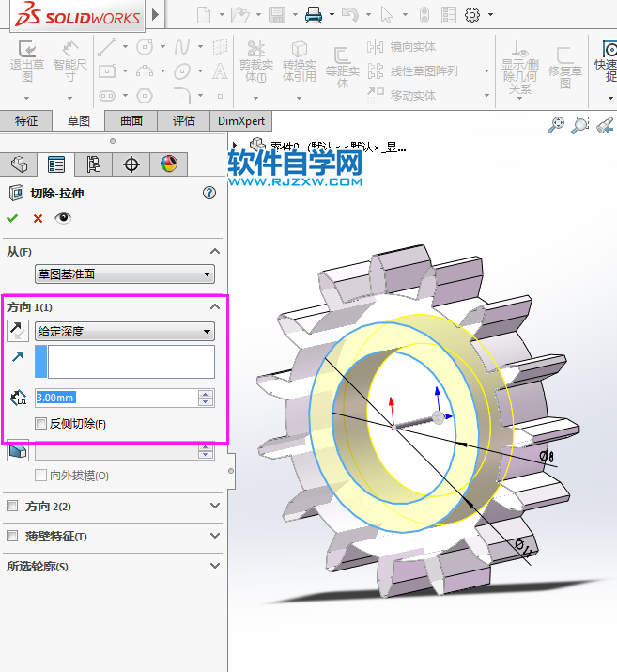Open the FeatureManager design tree tab

click(x=19, y=164)
